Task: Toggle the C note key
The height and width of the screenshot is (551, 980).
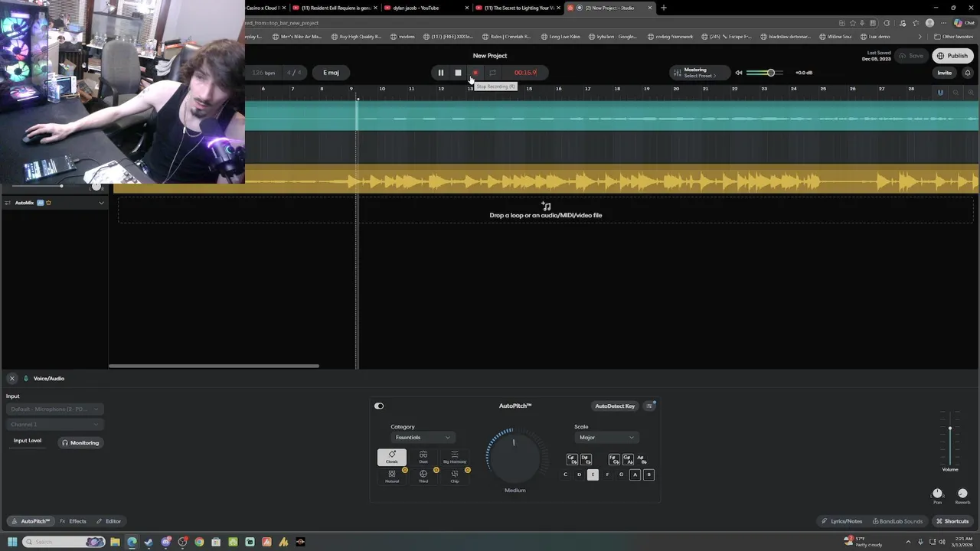Action: point(566,474)
